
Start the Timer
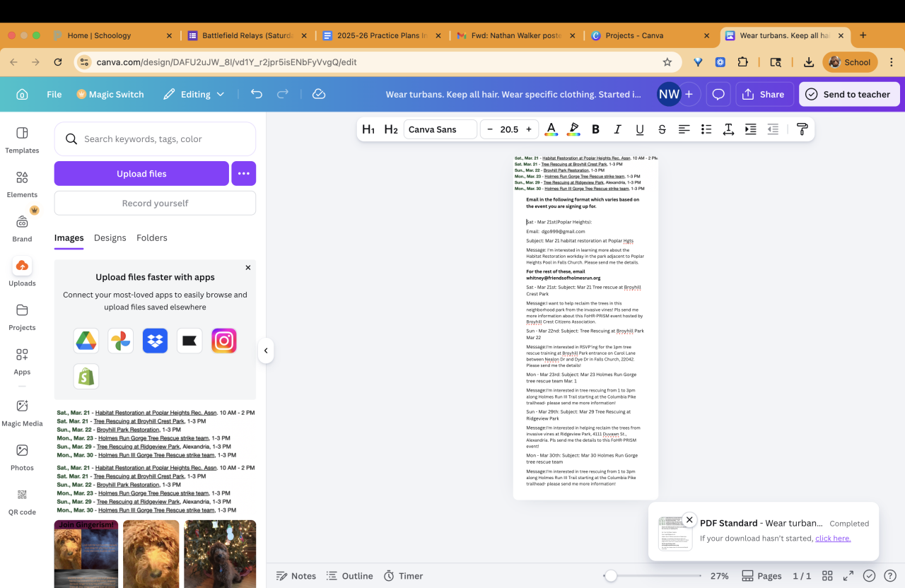[403, 576]
